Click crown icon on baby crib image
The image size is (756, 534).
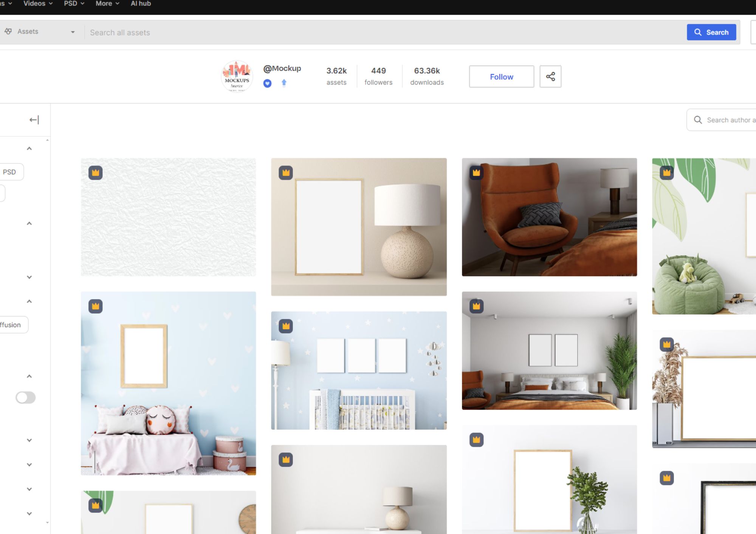click(x=286, y=326)
